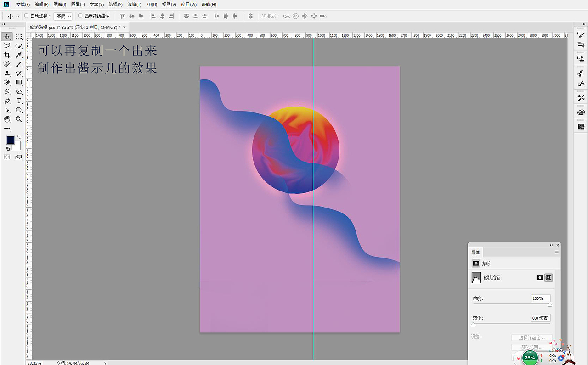
Task: Select the 属性 panel tab
Action: [x=475, y=252]
